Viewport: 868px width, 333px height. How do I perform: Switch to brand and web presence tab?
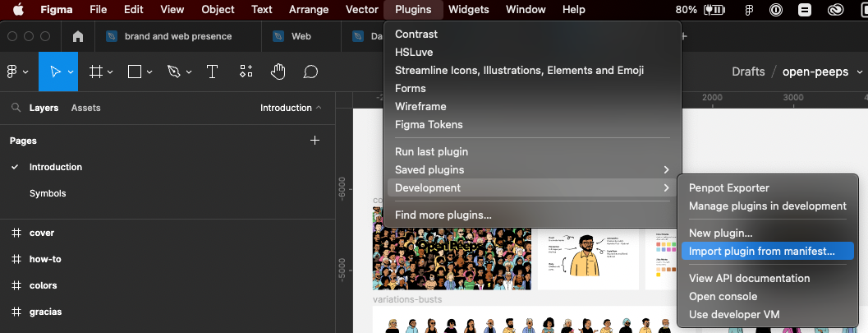pos(177,36)
